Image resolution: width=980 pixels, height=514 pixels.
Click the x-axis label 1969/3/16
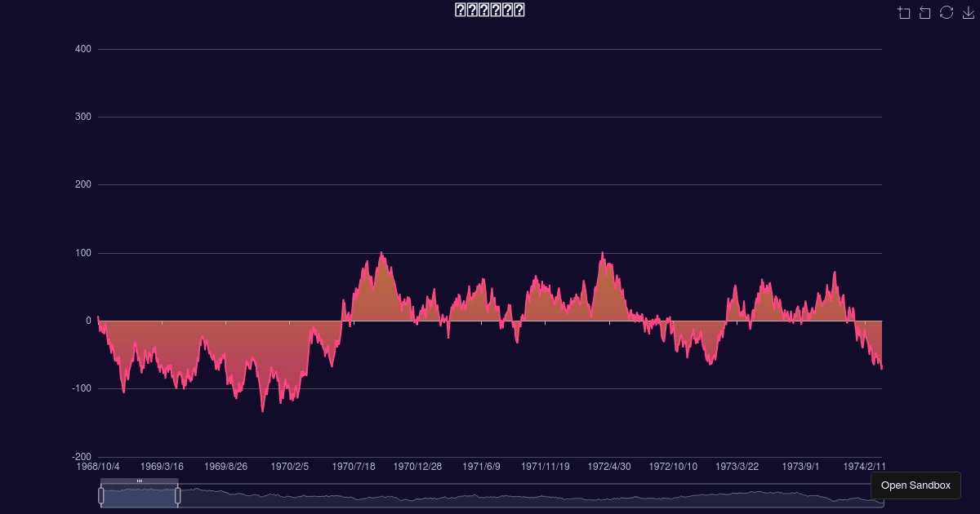coord(162,467)
